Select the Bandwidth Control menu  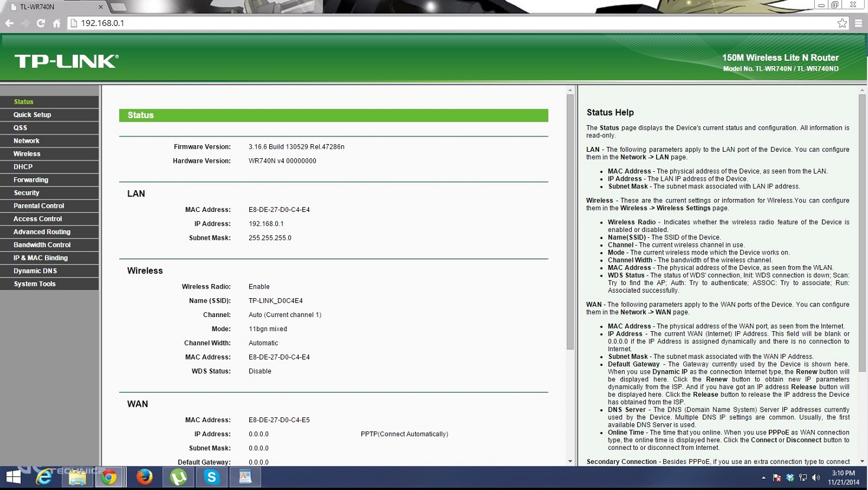pos(42,245)
